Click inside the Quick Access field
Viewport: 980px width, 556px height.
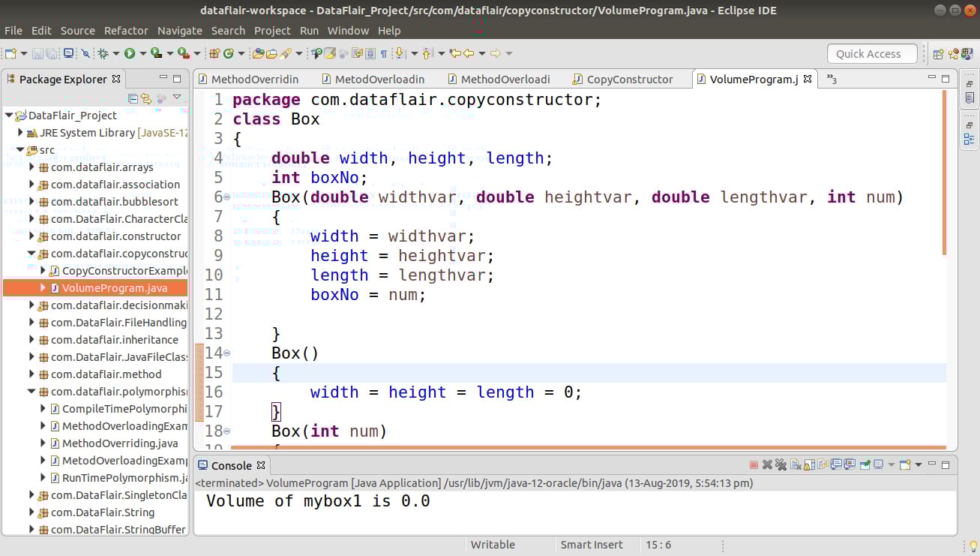871,53
